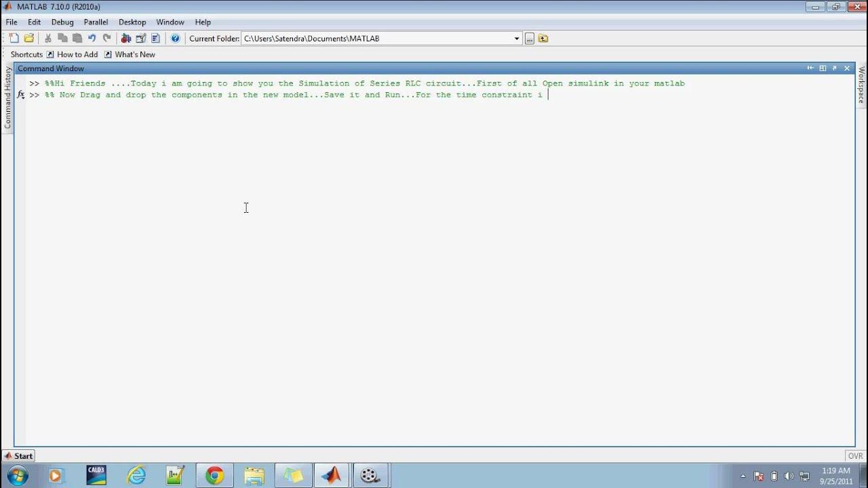The image size is (868, 488).
Task: Click the Copy toolbar icon
Action: (x=62, y=39)
